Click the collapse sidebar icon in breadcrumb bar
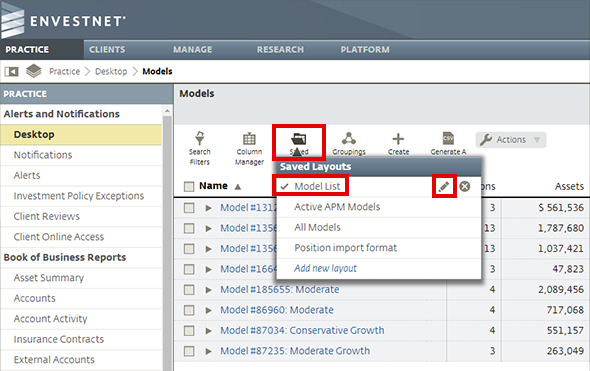The image size is (590, 371). (x=12, y=71)
